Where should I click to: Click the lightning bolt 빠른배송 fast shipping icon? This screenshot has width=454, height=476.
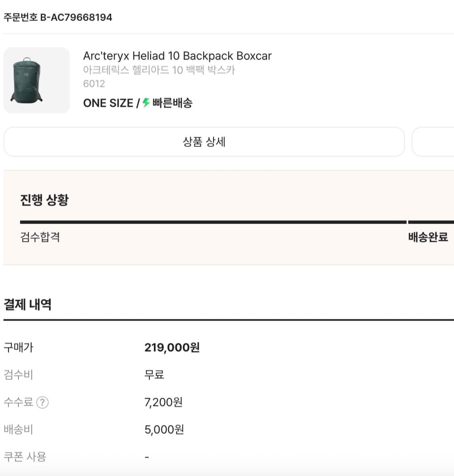click(x=145, y=103)
